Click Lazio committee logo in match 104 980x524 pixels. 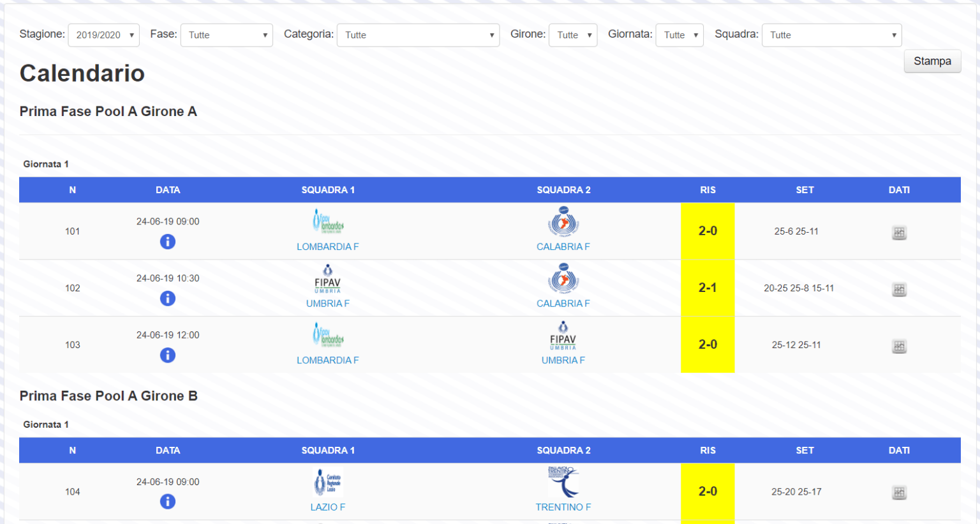pos(328,483)
